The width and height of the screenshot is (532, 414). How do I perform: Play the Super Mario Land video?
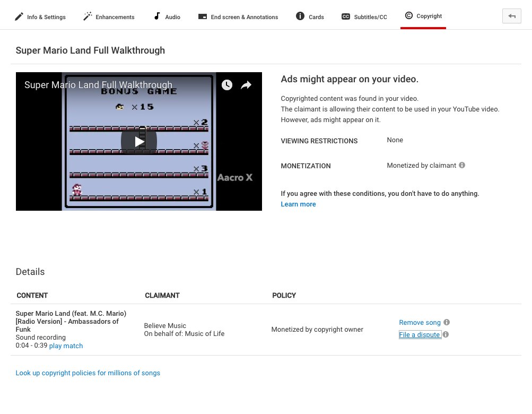click(x=139, y=142)
